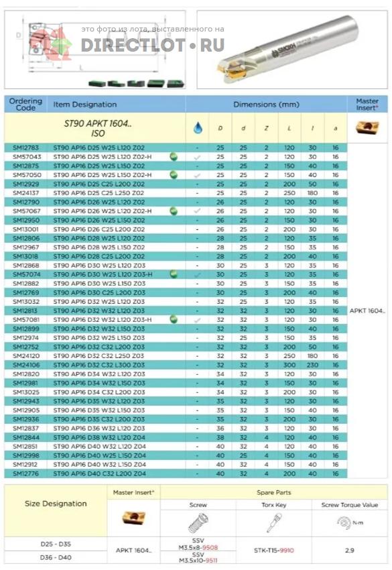392x570 pixels.
Task: Click the Torx Key screwdriver icon
Action: pos(273,522)
